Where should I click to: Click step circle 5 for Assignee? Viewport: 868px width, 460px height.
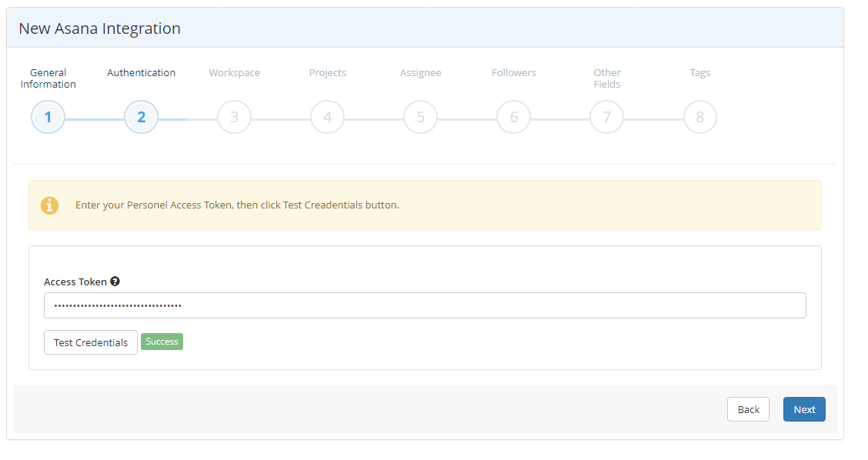point(420,117)
